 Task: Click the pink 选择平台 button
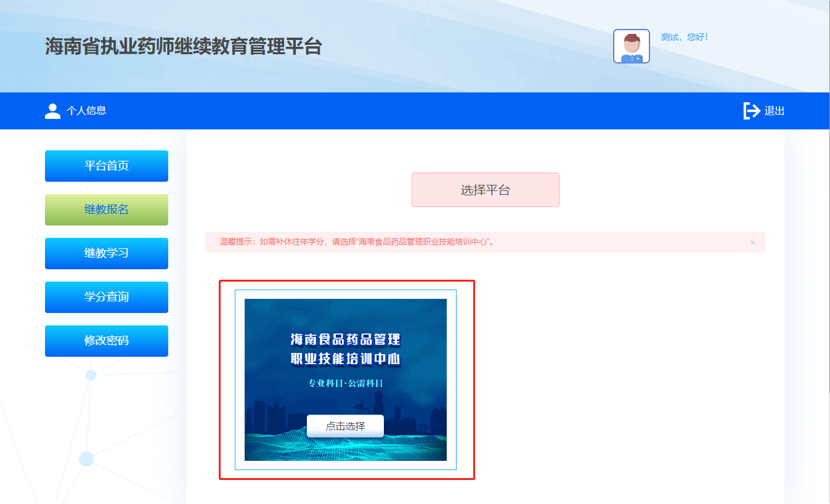[x=485, y=190]
